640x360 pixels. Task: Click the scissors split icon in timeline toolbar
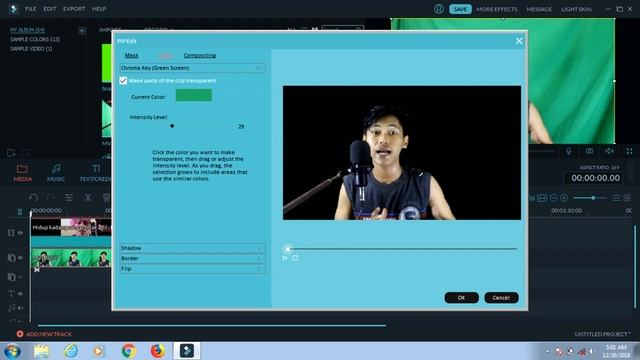coord(88,198)
